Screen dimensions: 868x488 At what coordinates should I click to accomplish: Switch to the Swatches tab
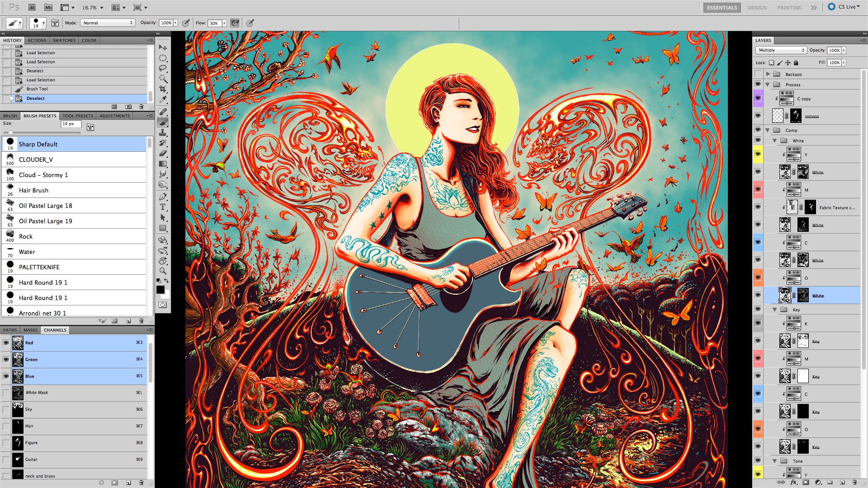[64, 40]
